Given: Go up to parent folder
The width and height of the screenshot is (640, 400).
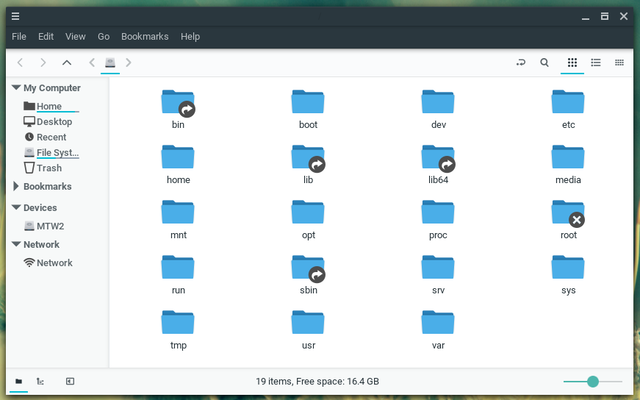Looking at the screenshot, I should click(x=67, y=62).
